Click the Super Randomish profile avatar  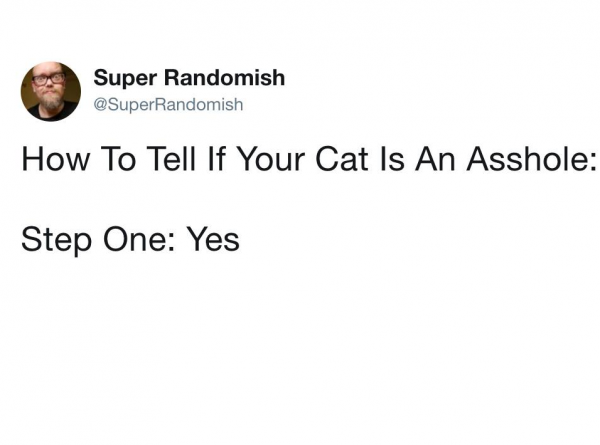tap(50, 91)
